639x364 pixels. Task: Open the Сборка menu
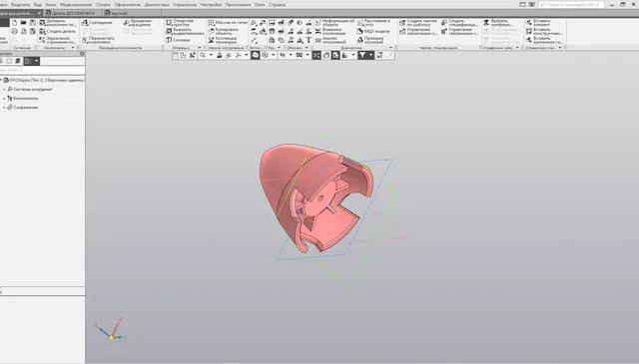pos(103,5)
